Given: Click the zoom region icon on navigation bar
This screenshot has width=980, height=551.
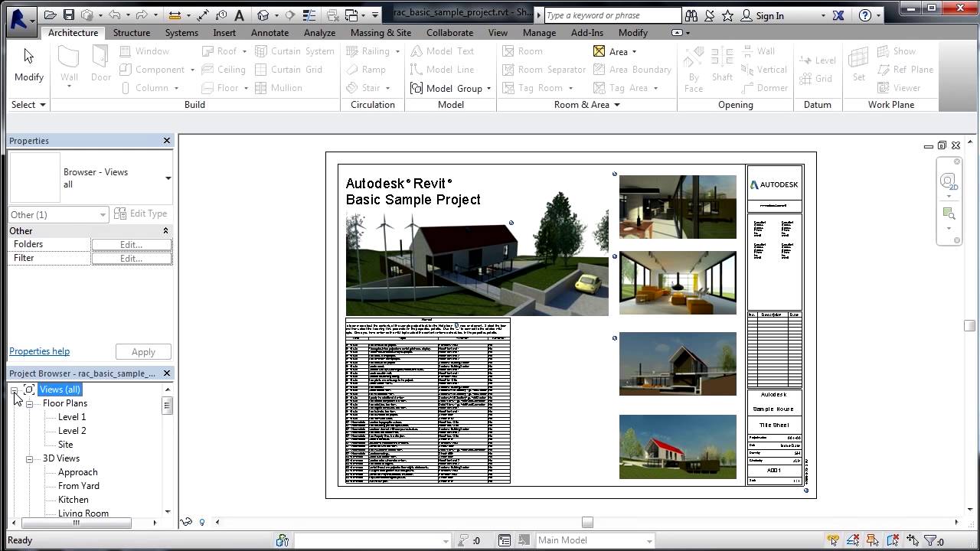Looking at the screenshot, I should (949, 214).
